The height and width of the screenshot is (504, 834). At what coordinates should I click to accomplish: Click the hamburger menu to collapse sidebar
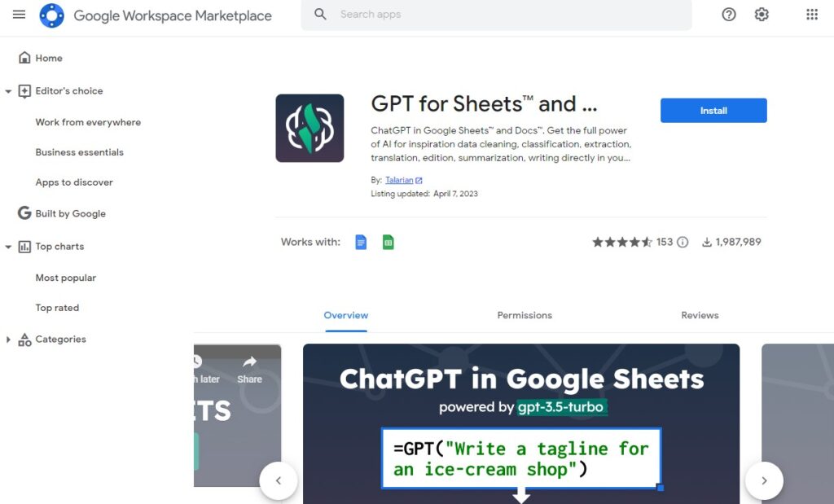(19, 14)
